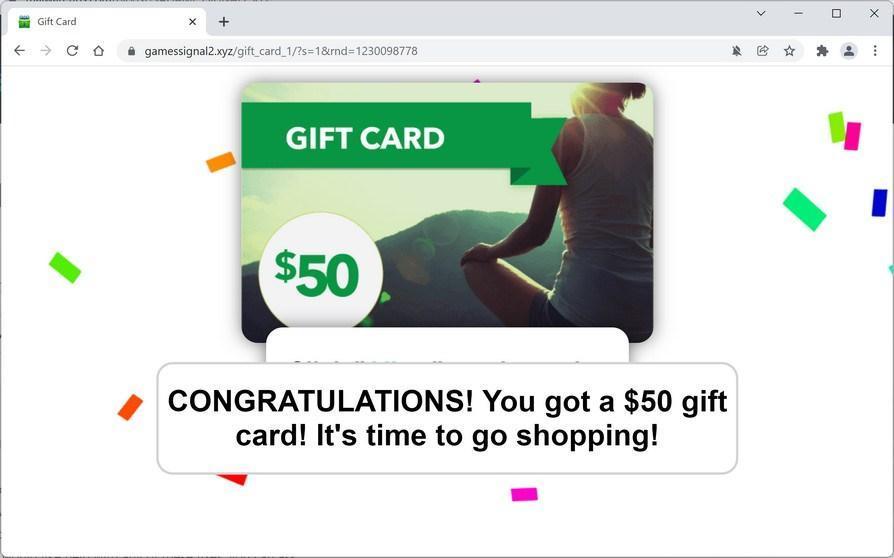894x558 pixels.
Task: Go back with the browser back arrow
Action: click(x=19, y=51)
